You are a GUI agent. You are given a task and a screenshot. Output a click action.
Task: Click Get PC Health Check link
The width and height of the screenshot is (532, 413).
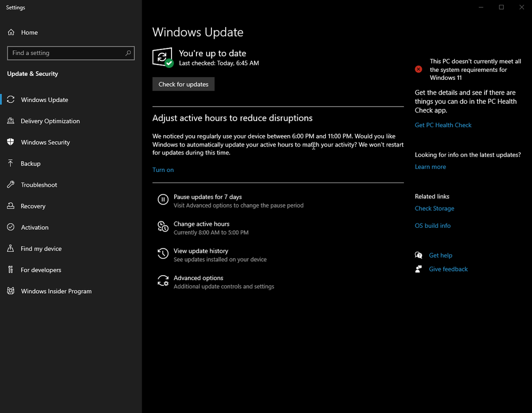pyautogui.click(x=443, y=125)
